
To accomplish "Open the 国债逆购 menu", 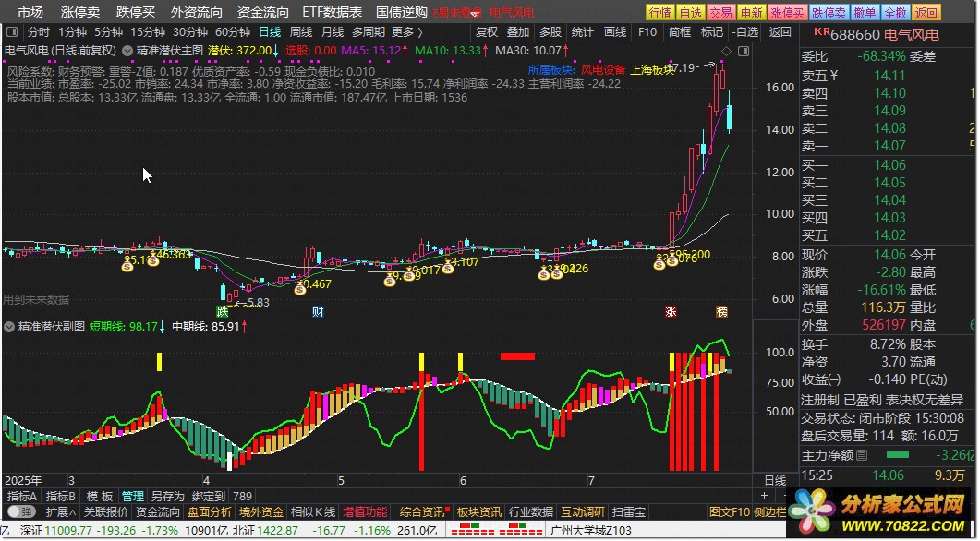I will (x=402, y=12).
